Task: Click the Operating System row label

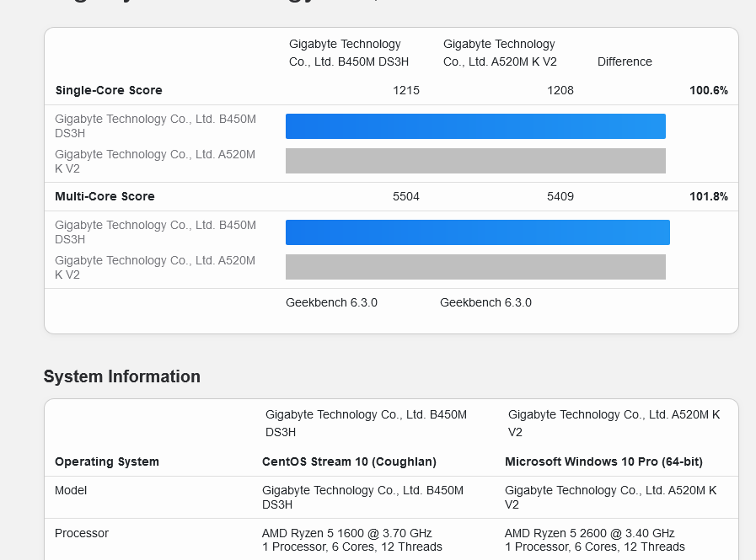Action: click(x=106, y=461)
